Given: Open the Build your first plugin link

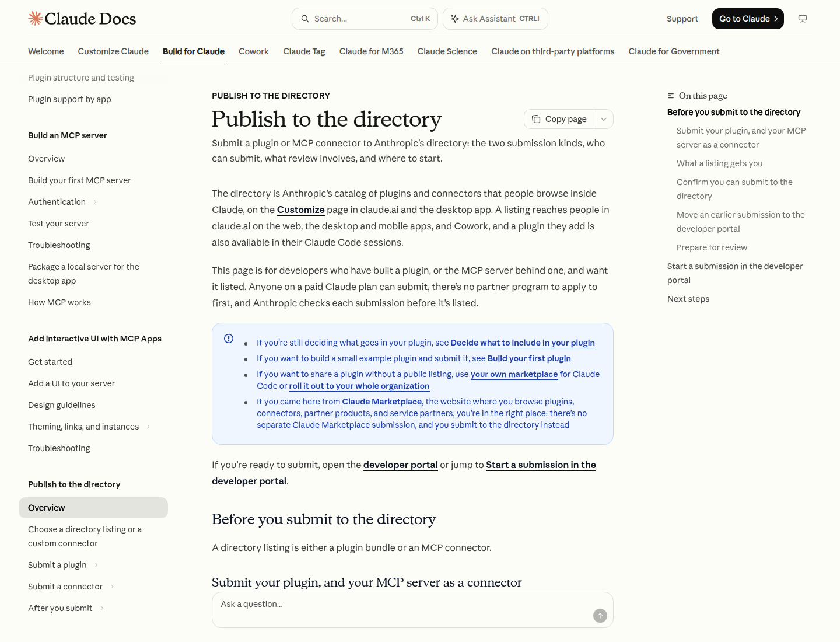Looking at the screenshot, I should pos(529,358).
